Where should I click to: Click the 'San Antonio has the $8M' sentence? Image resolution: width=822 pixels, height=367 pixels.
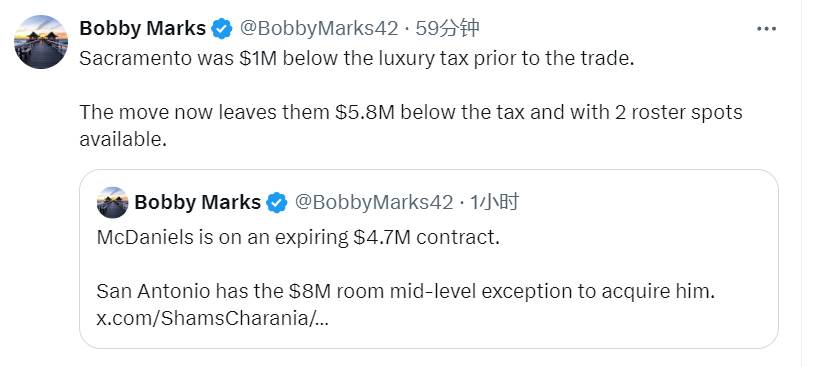(x=406, y=292)
